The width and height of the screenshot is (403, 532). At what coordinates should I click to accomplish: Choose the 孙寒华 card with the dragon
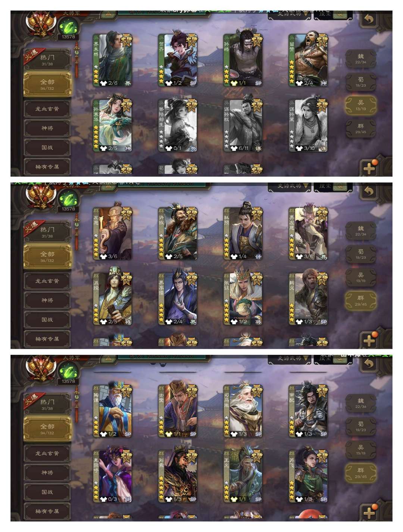point(112,125)
